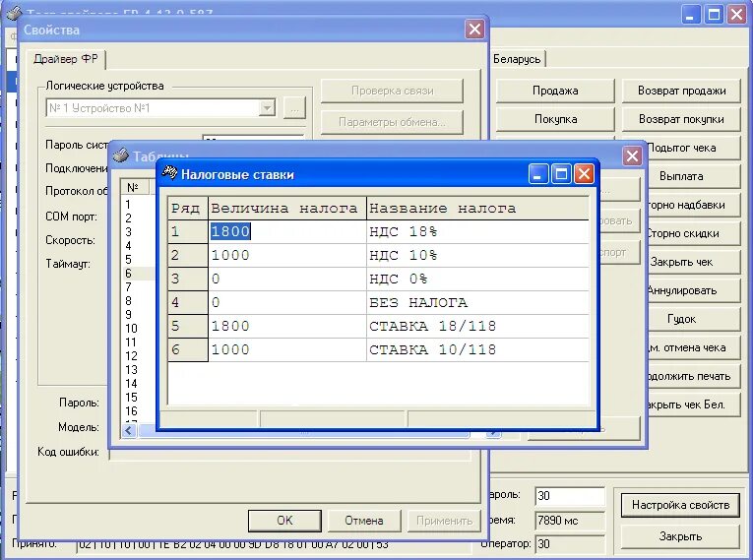Image resolution: width=753 pixels, height=560 pixels.
Task: Select the СТАВКА 10/118 cell
Action: [477, 349]
